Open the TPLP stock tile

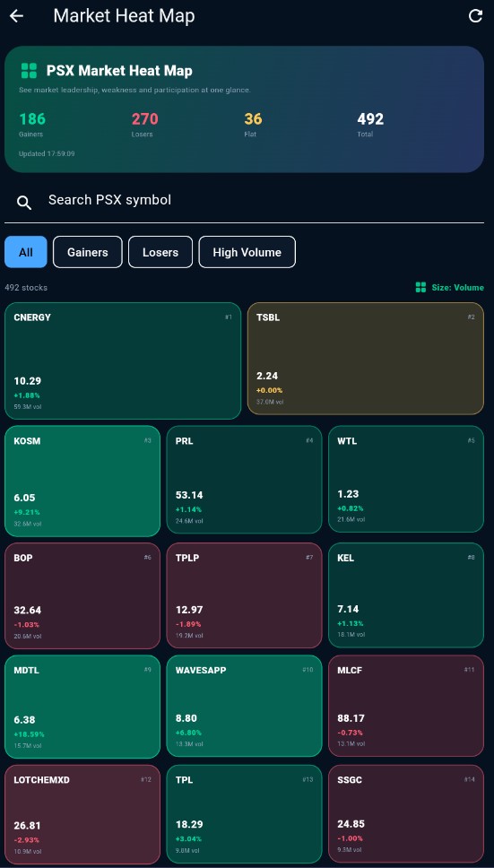tap(244, 595)
